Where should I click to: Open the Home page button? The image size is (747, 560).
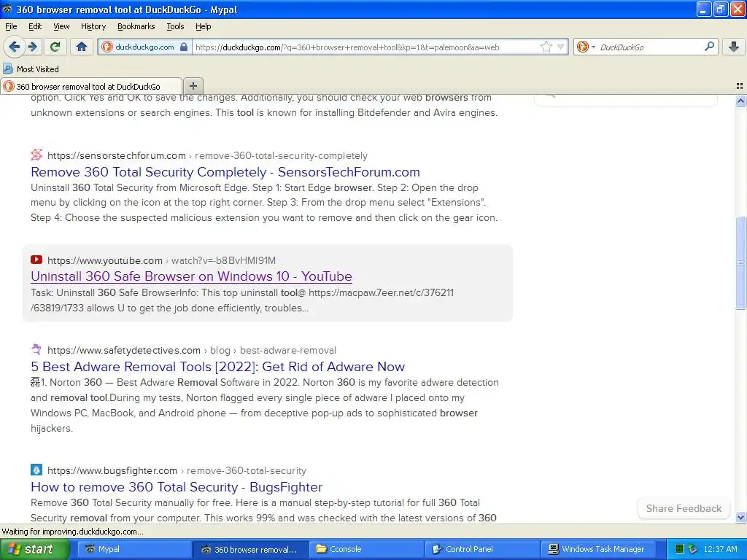pos(82,47)
